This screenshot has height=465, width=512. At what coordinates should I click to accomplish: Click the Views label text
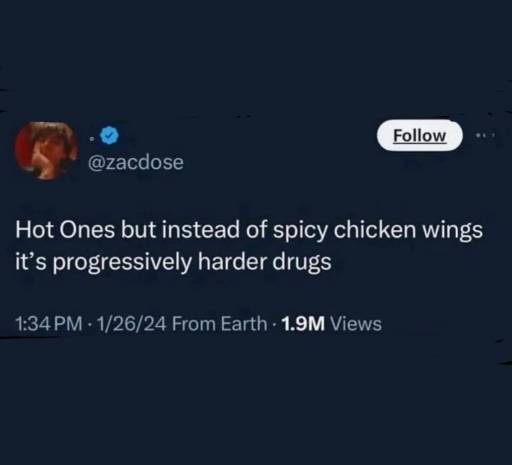pyautogui.click(x=356, y=324)
